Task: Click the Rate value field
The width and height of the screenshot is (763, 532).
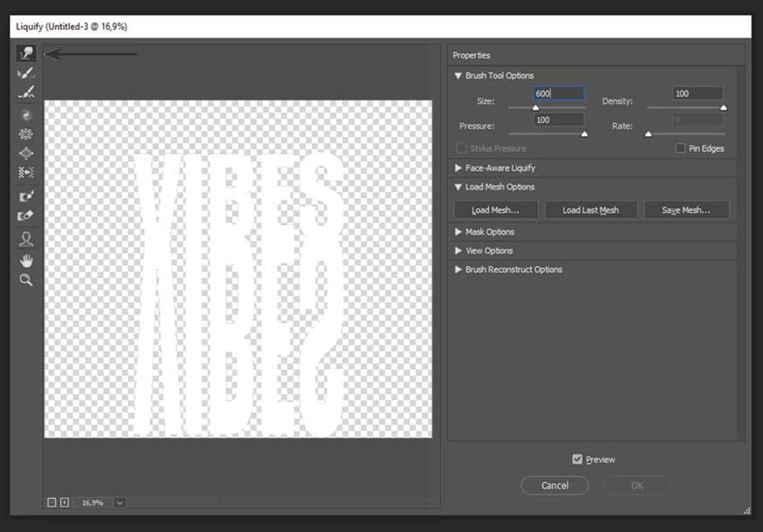Action: tap(698, 119)
